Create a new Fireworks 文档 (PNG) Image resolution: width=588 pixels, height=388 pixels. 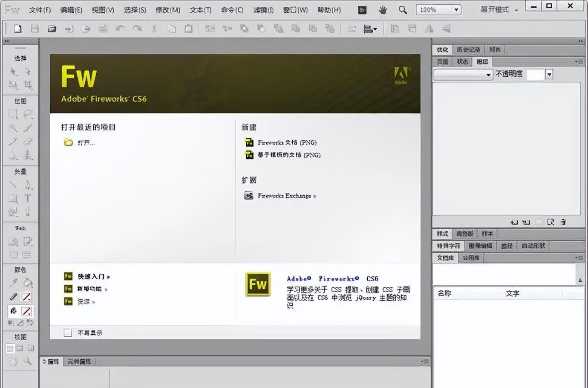[x=287, y=142]
